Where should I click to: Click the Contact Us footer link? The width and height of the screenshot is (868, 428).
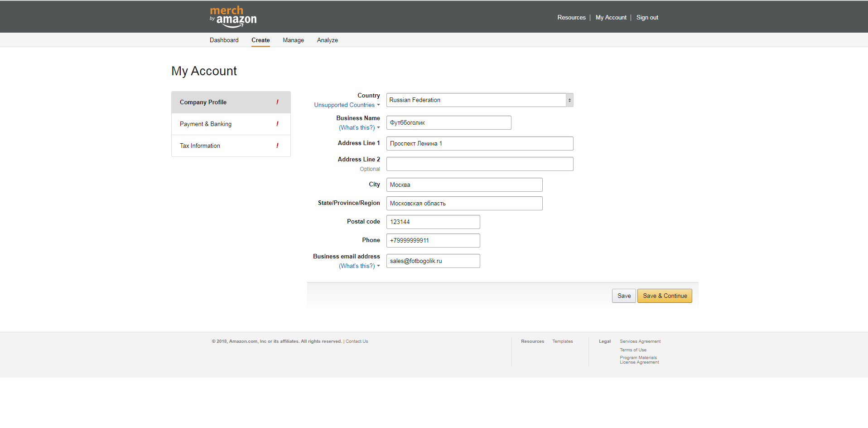(357, 341)
